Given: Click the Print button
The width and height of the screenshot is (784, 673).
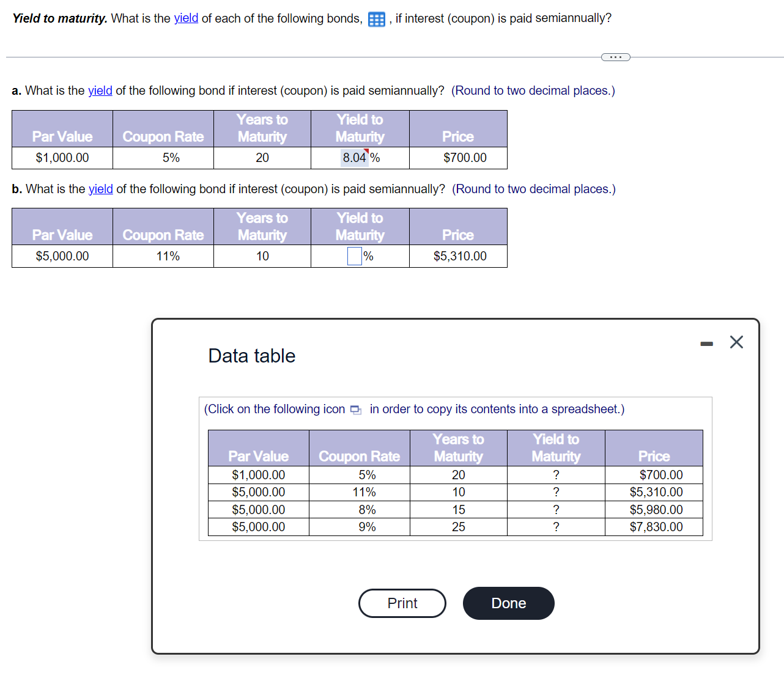Looking at the screenshot, I should click(402, 603).
